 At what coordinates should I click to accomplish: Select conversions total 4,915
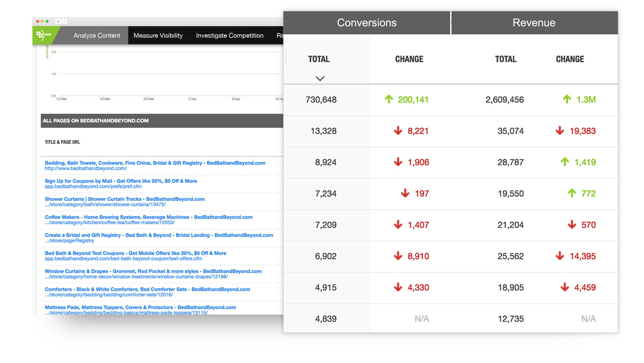(x=326, y=287)
